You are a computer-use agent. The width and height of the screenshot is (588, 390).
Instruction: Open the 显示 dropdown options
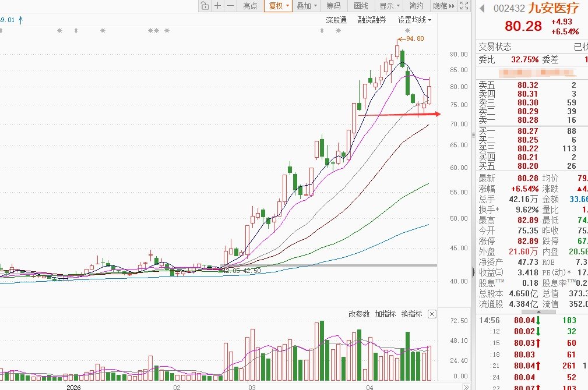390,6
